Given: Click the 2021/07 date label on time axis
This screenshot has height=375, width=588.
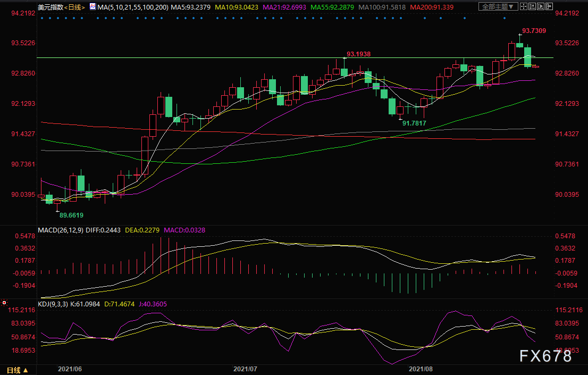Looking at the screenshot, I should pyautogui.click(x=246, y=368).
